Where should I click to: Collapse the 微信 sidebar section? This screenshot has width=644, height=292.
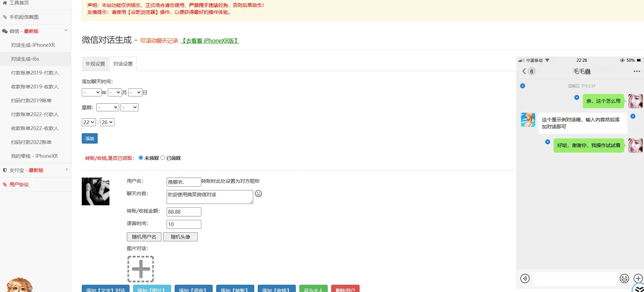point(66,31)
